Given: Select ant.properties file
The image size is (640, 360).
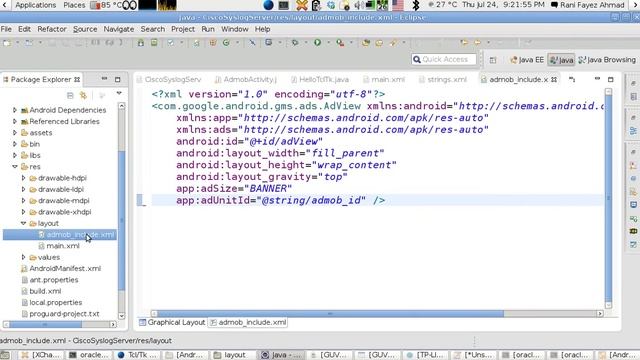Looking at the screenshot, I should 49,280.
